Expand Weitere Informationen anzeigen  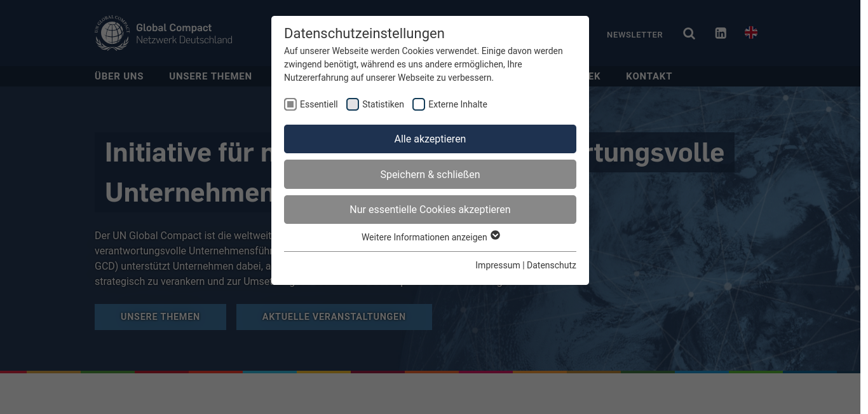click(430, 237)
